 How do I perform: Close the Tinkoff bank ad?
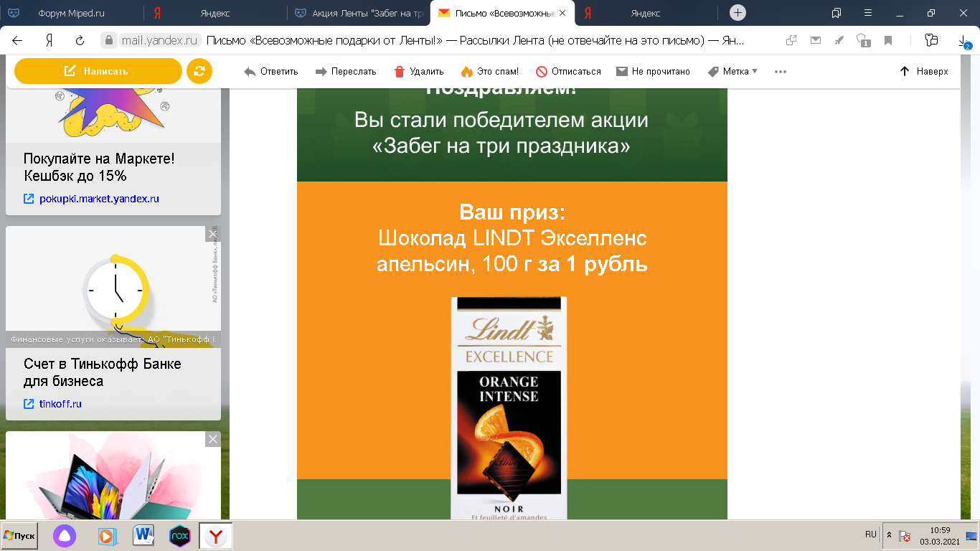tap(213, 234)
